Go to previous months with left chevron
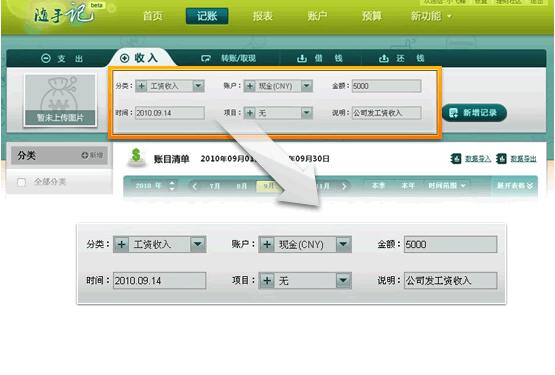The width and height of the screenshot is (555, 375). click(x=194, y=186)
